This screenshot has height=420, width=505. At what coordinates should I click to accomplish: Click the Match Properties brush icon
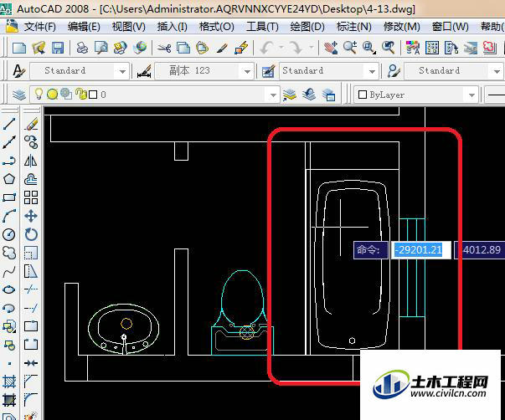221,48
